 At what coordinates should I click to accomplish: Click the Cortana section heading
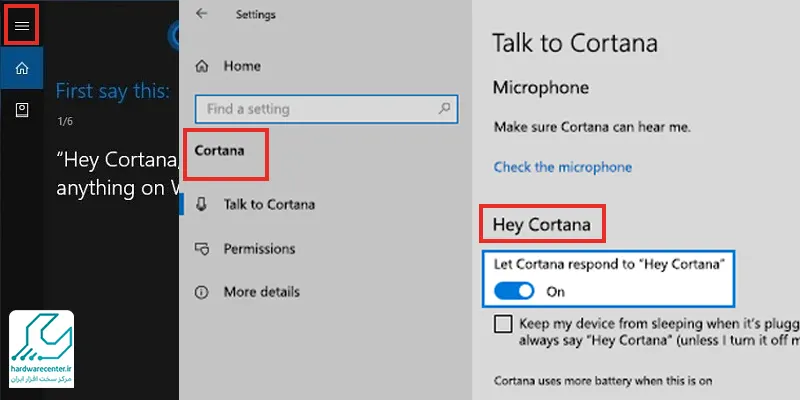[219, 151]
